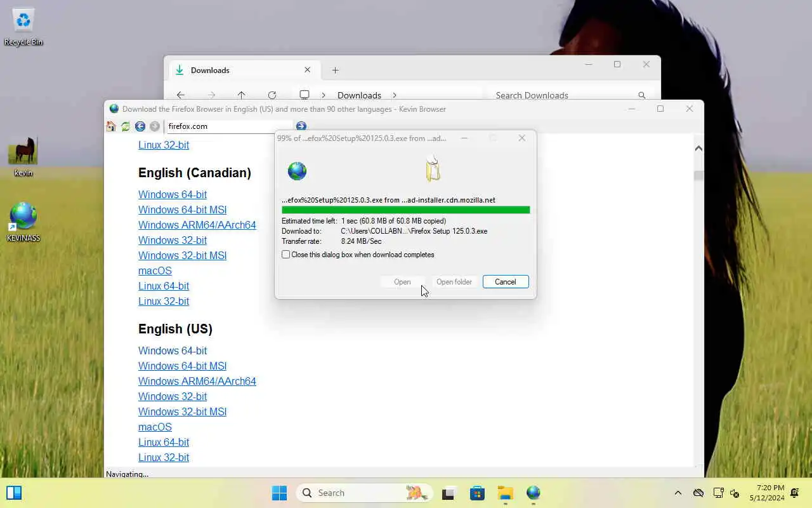
Task: Open Windows 64-bit MSI link under English (Canadian)
Action: 182,210
